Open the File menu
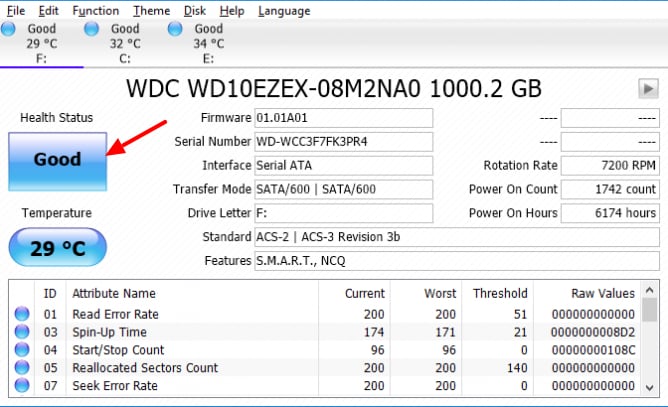This screenshot has width=668, height=407. coord(16,11)
